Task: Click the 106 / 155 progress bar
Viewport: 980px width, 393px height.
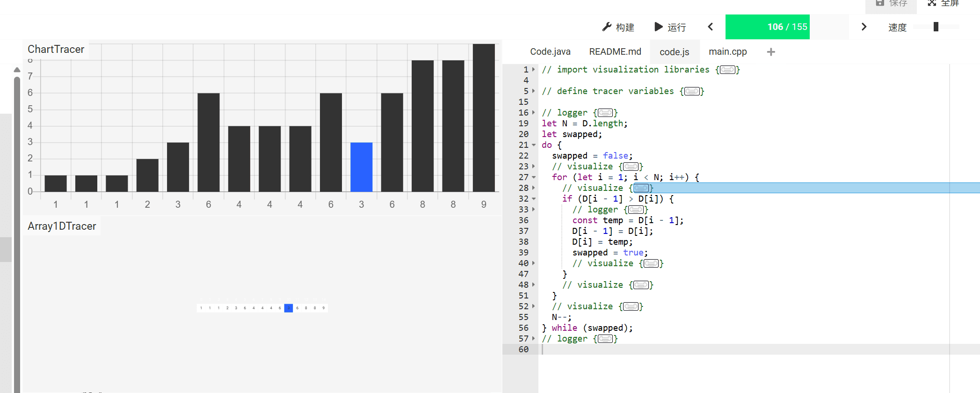Action: coord(787,27)
